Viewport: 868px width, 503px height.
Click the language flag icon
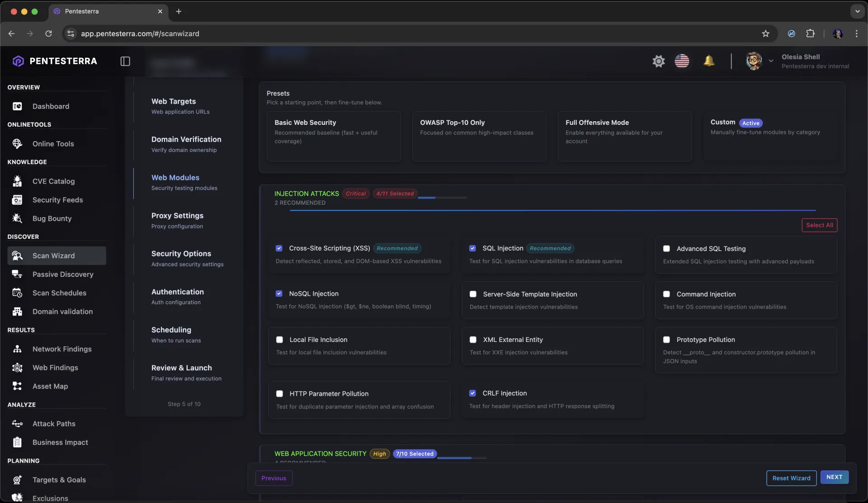pyautogui.click(x=682, y=61)
